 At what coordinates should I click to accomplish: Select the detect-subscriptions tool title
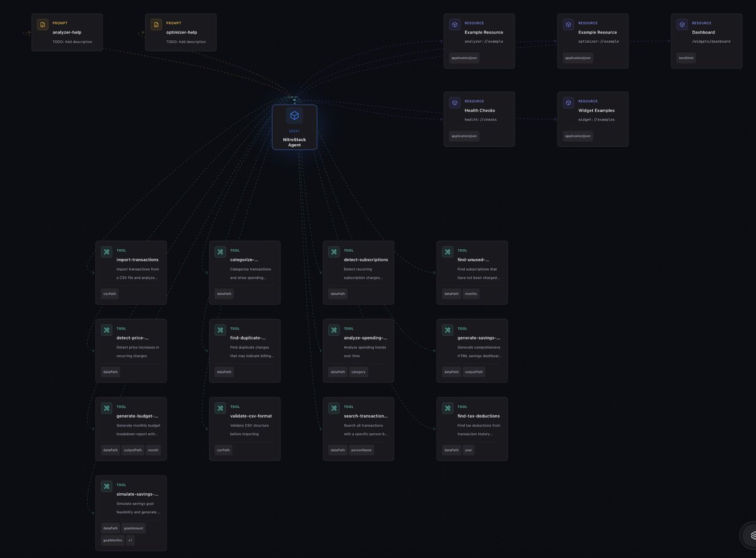click(x=366, y=259)
